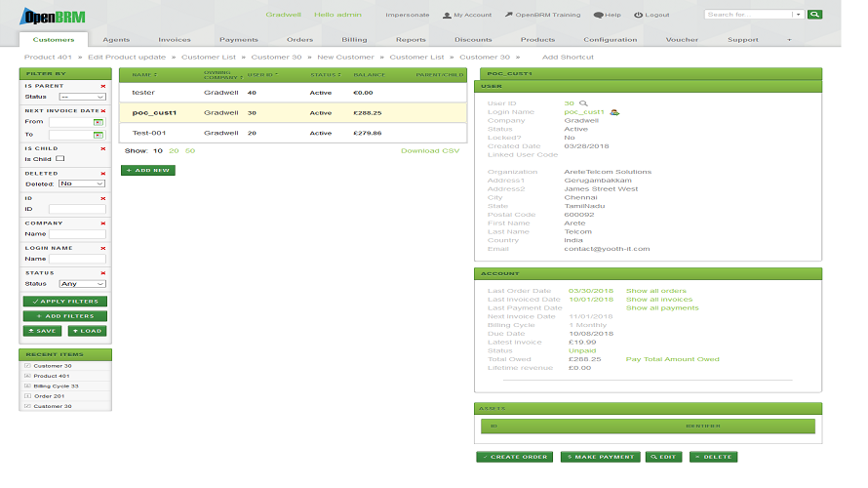The height and width of the screenshot is (488, 868).
Task: Open the From date calendar picker
Action: [x=98, y=122]
